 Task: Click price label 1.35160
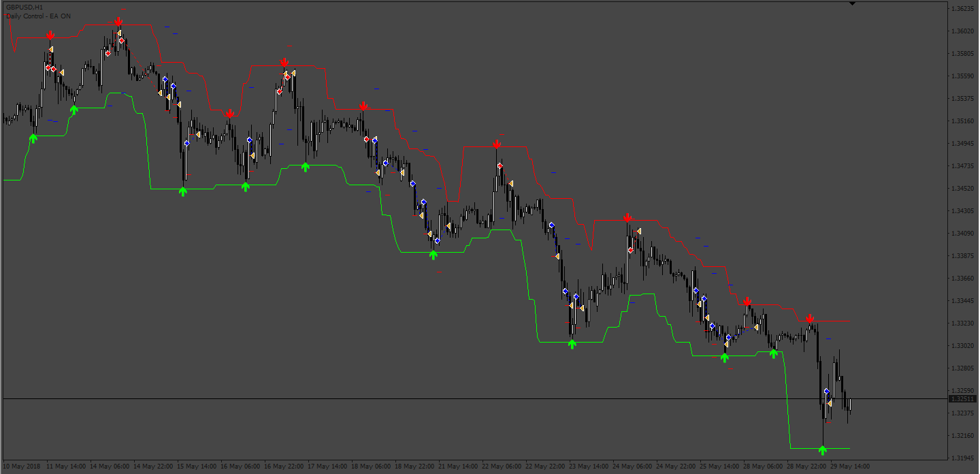(x=964, y=121)
